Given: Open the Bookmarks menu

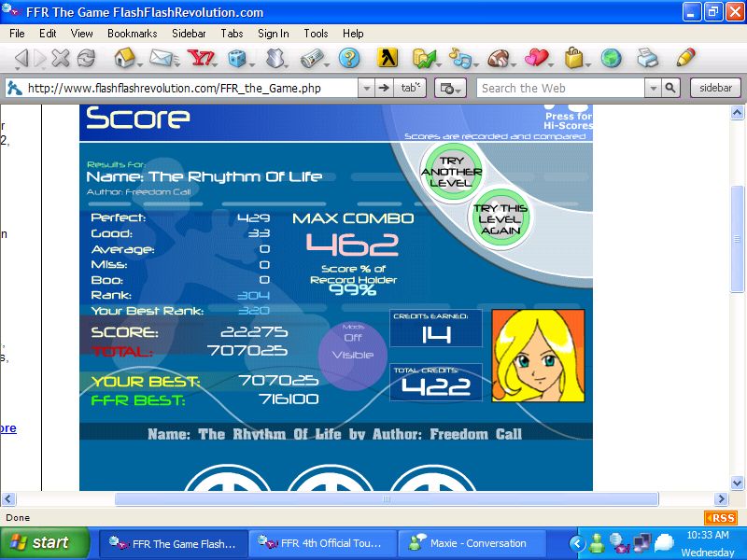Looking at the screenshot, I should pos(132,34).
